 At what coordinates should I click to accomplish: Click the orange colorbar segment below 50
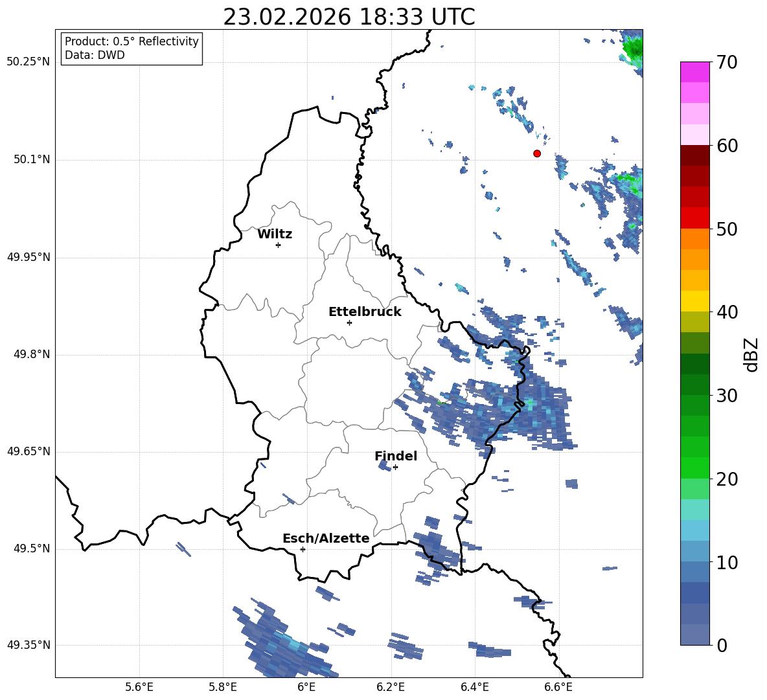[694, 238]
